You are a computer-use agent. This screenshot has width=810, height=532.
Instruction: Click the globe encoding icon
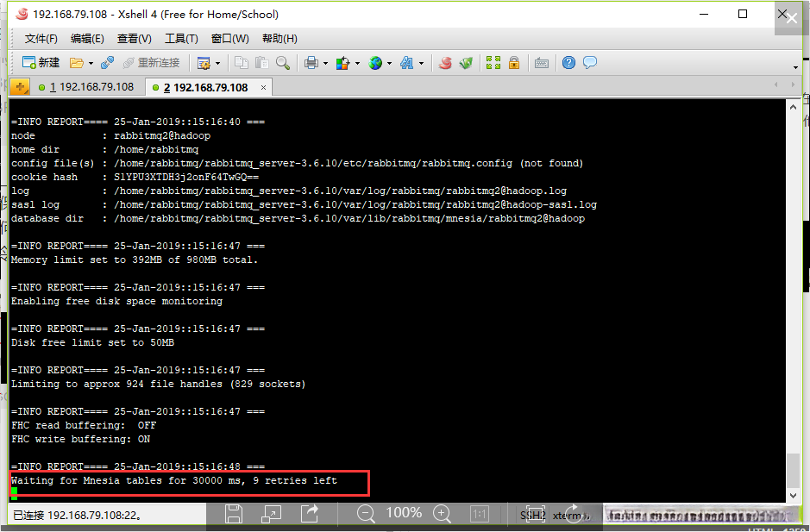375,63
